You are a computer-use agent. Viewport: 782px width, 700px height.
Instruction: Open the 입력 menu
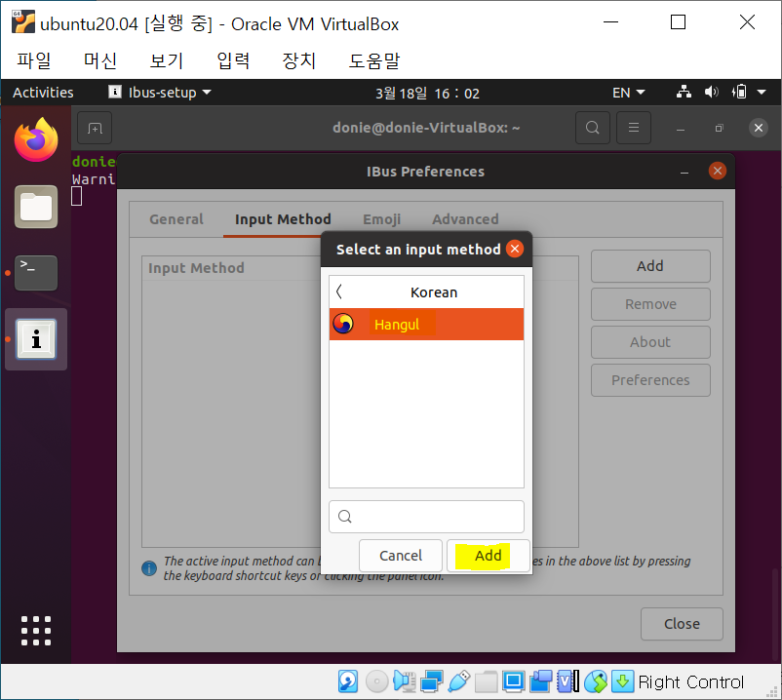point(233,60)
